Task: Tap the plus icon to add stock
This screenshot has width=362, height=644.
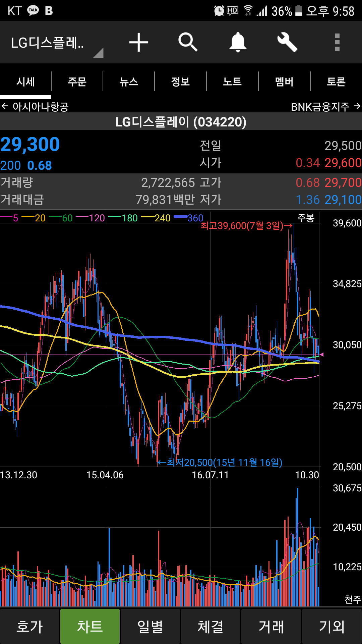Action: 138,43
